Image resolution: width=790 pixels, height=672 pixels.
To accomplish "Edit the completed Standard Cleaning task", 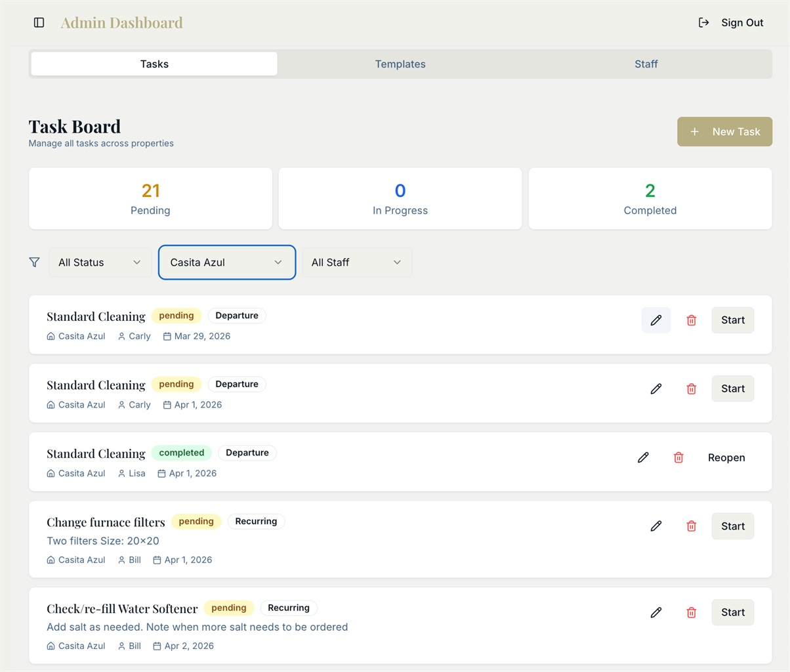I will pyautogui.click(x=643, y=457).
